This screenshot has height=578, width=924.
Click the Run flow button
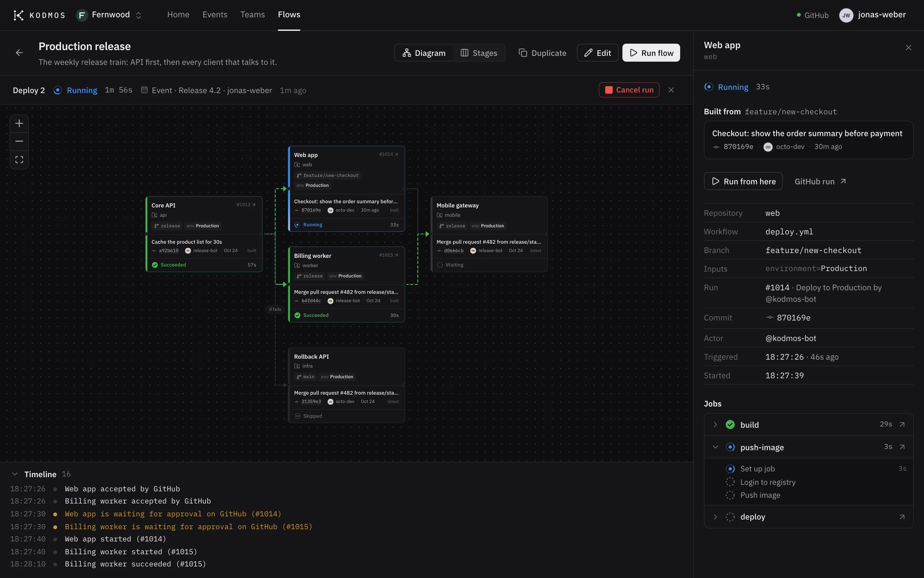click(651, 53)
